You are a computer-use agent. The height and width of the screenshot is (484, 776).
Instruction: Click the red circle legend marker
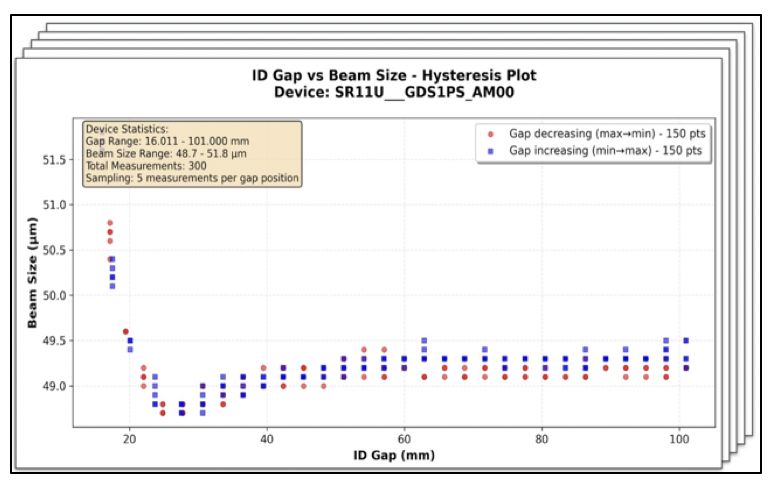pos(489,133)
